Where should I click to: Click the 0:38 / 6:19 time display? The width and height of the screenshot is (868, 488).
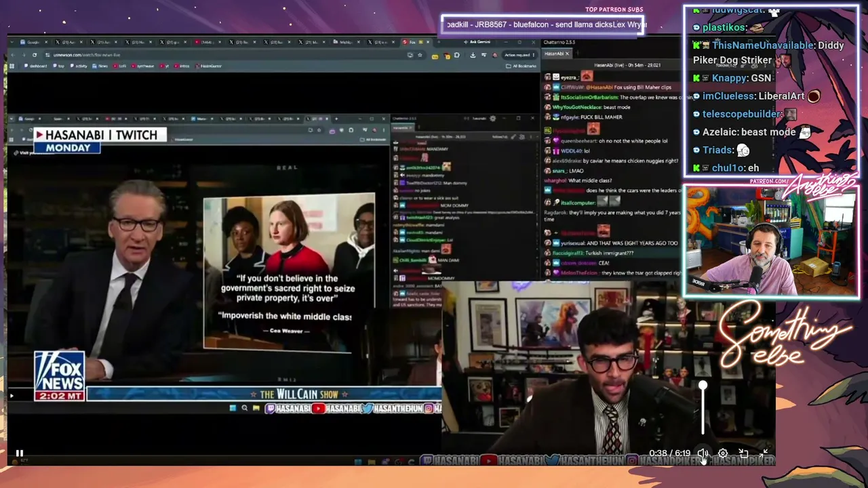point(669,453)
